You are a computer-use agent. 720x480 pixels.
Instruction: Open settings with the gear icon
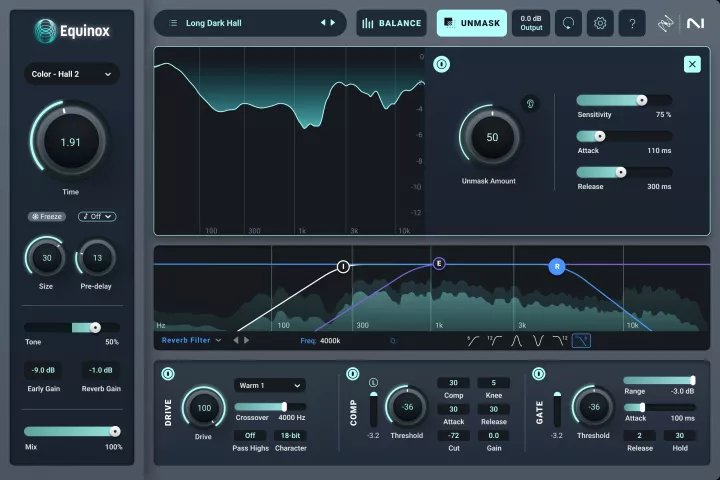[x=600, y=23]
